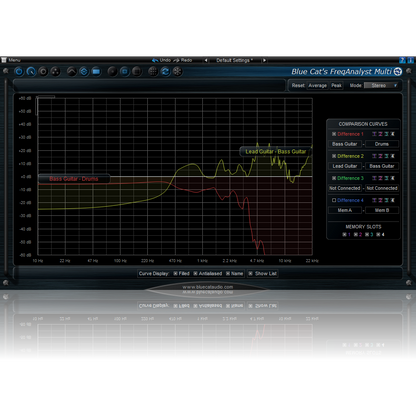Enable the Difference 4 checkbox
Screen dimensions: 416x416
coord(334,200)
